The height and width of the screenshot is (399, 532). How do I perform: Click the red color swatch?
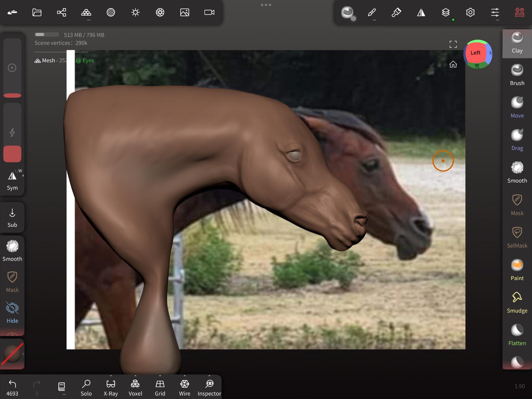pos(12,154)
